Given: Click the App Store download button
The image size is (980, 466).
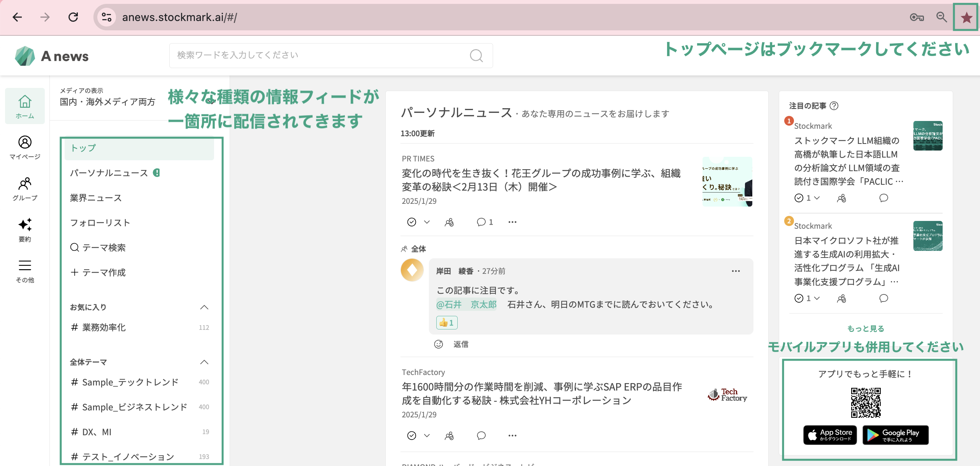Looking at the screenshot, I should 830,435.
